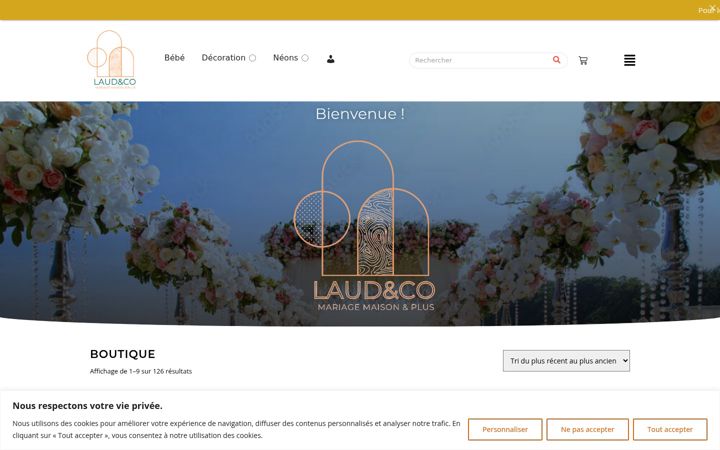
Task: Open the user account icon
Action: coord(331,59)
